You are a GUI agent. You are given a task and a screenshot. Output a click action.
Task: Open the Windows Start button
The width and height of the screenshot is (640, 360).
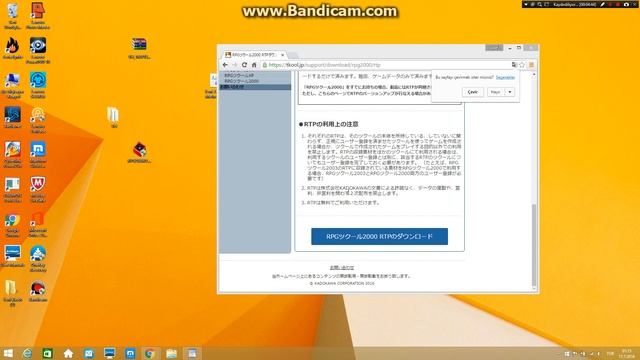[x=8, y=353]
